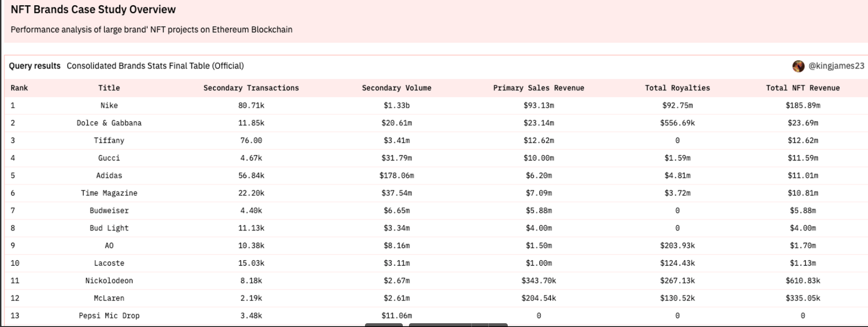Open the @kingjames23 profile link
868x327 pixels.
[836, 66]
